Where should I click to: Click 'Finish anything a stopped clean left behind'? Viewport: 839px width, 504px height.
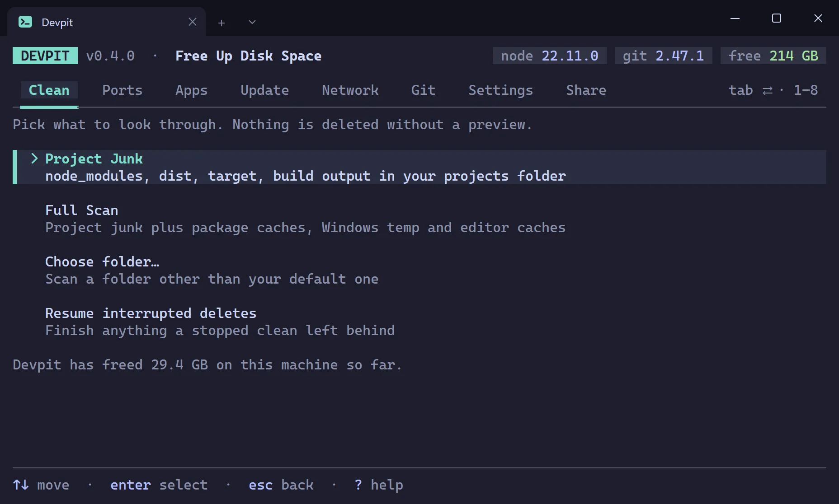[x=220, y=330]
